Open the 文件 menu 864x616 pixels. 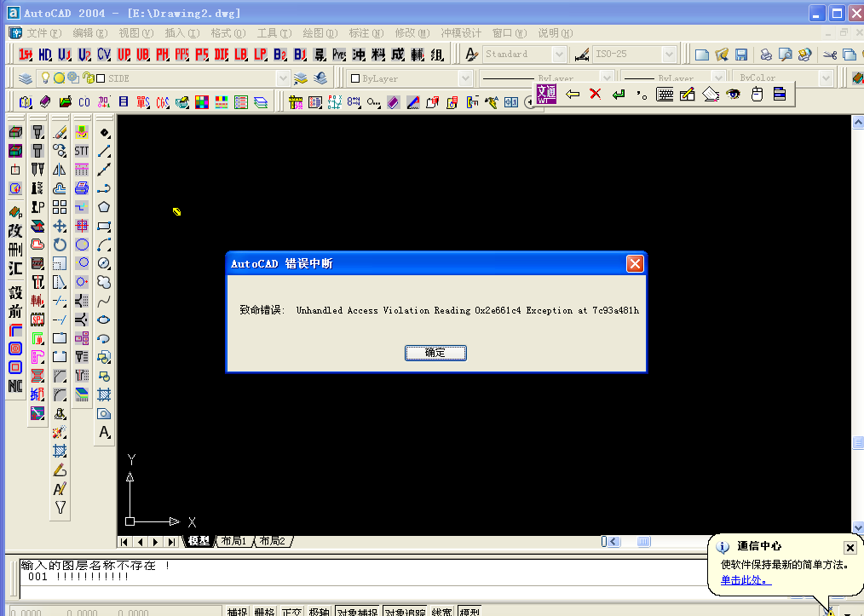pyautogui.click(x=43, y=33)
